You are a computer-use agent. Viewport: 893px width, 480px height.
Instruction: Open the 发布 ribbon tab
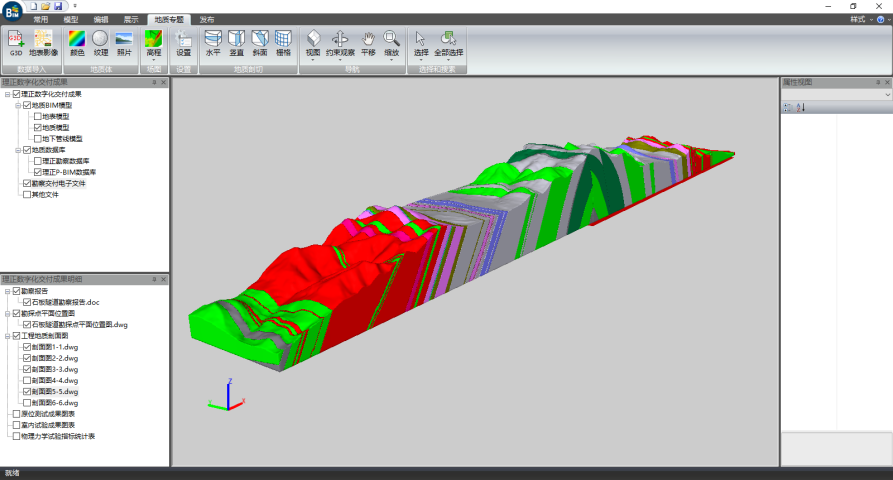coord(206,19)
